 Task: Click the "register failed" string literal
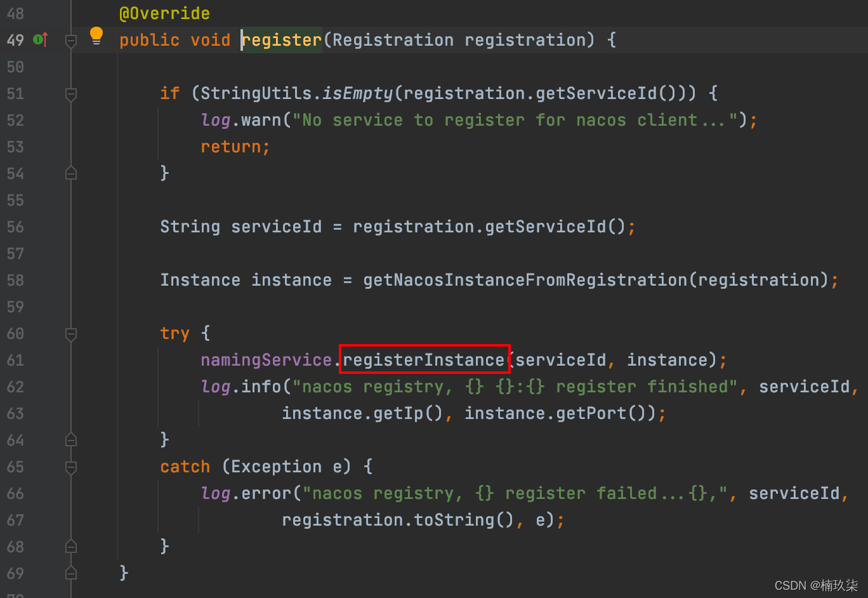[515, 493]
